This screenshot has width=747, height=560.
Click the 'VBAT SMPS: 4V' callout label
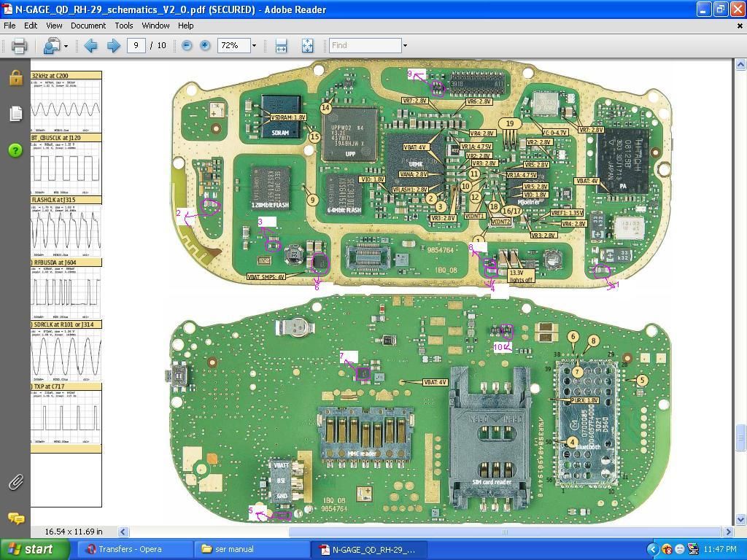pyautogui.click(x=266, y=276)
